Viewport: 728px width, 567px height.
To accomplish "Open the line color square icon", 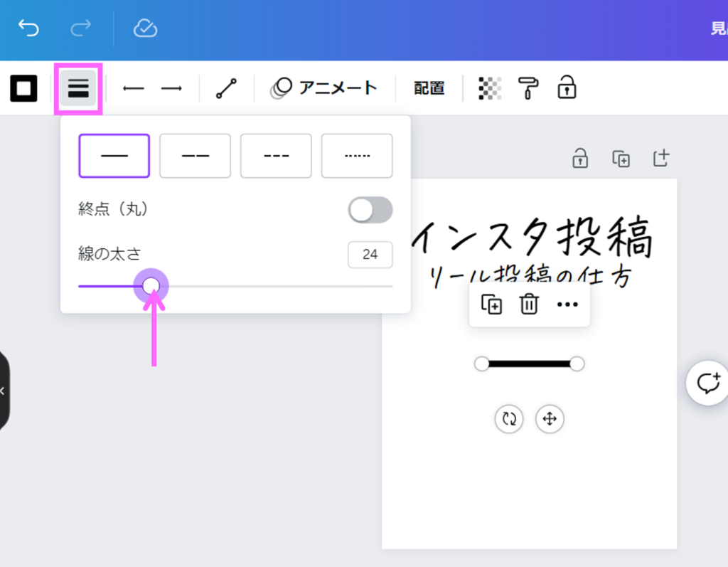I will pos(23,88).
